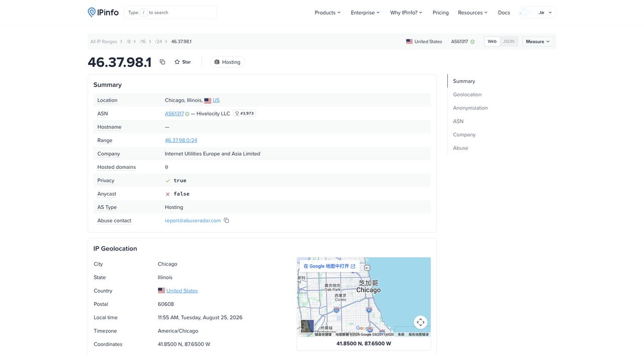Click United States flag in breadcrumb bar
This screenshot has height=355, width=644.
click(410, 42)
